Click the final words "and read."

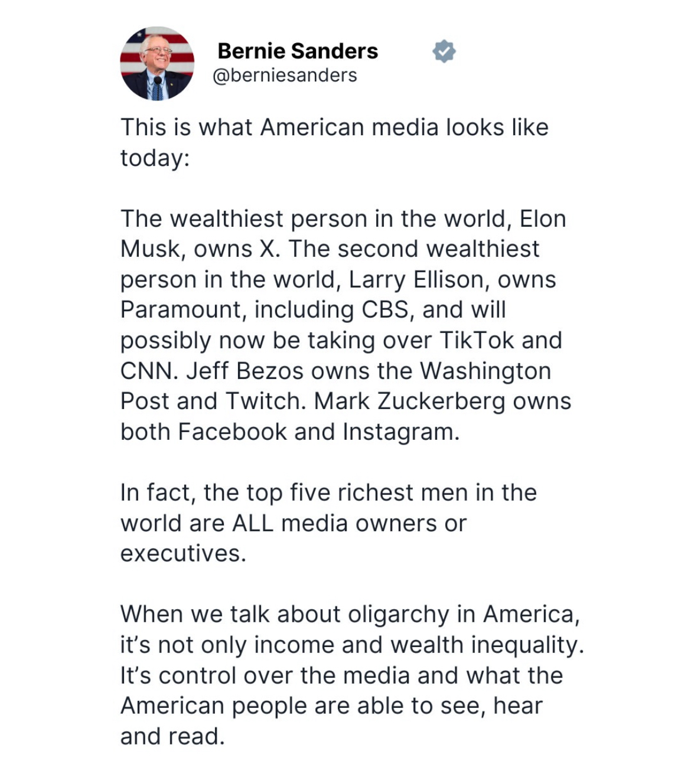point(172,737)
